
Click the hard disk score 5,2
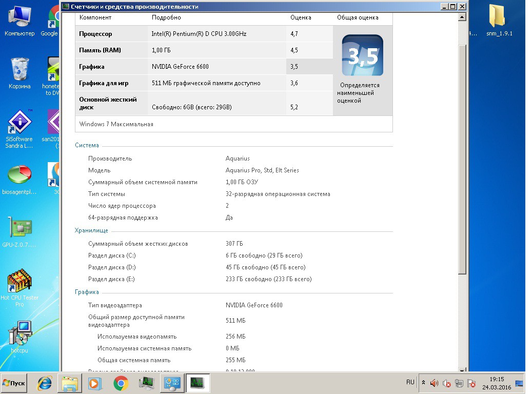294,107
